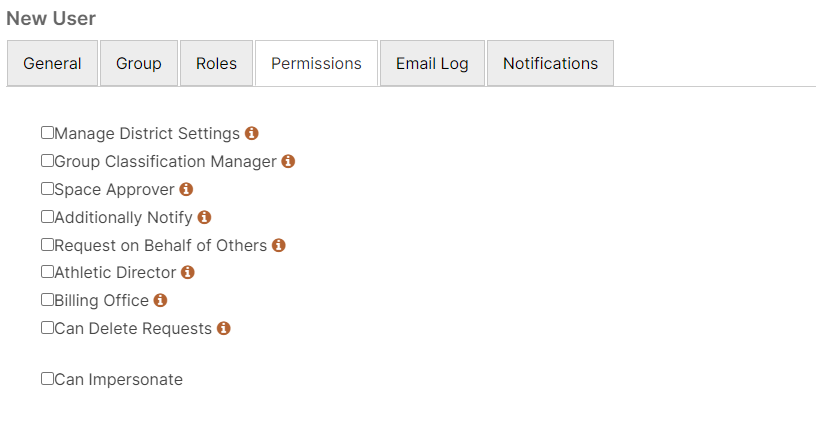Switch to the General tab
Viewport: 816px width, 426px height.
coord(52,63)
